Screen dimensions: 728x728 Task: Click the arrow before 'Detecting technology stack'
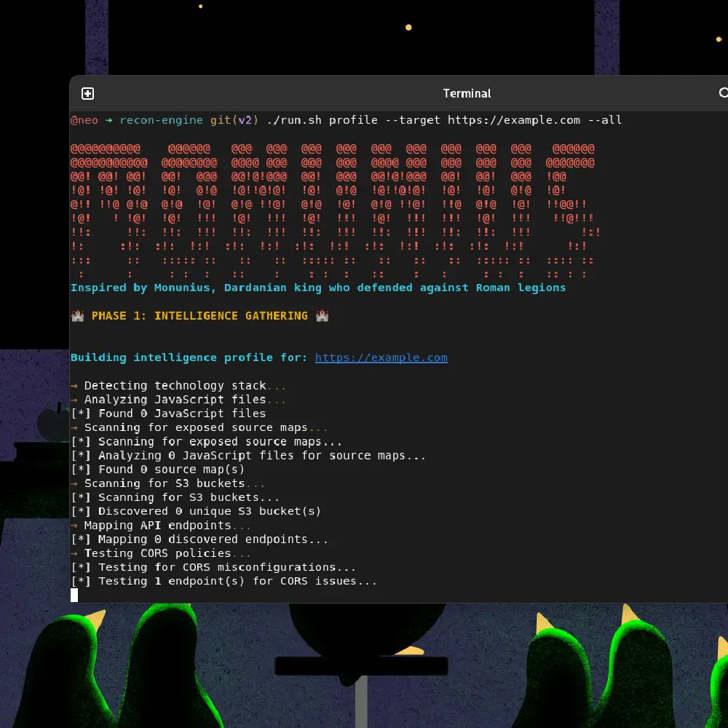tap(74, 386)
